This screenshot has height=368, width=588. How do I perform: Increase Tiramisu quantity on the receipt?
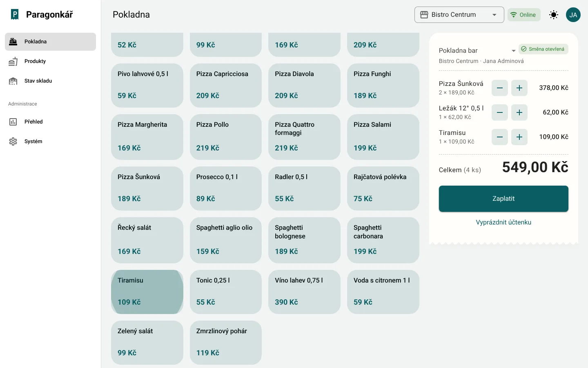click(x=519, y=137)
